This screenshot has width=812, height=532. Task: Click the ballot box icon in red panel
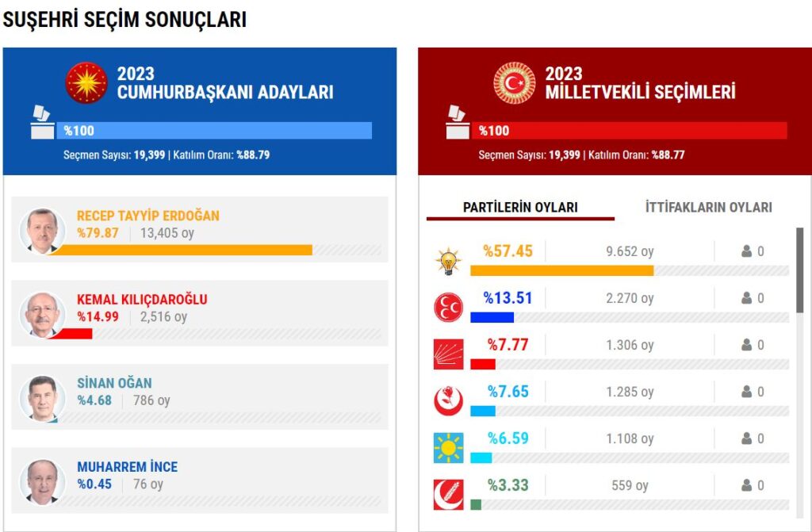coord(458,123)
